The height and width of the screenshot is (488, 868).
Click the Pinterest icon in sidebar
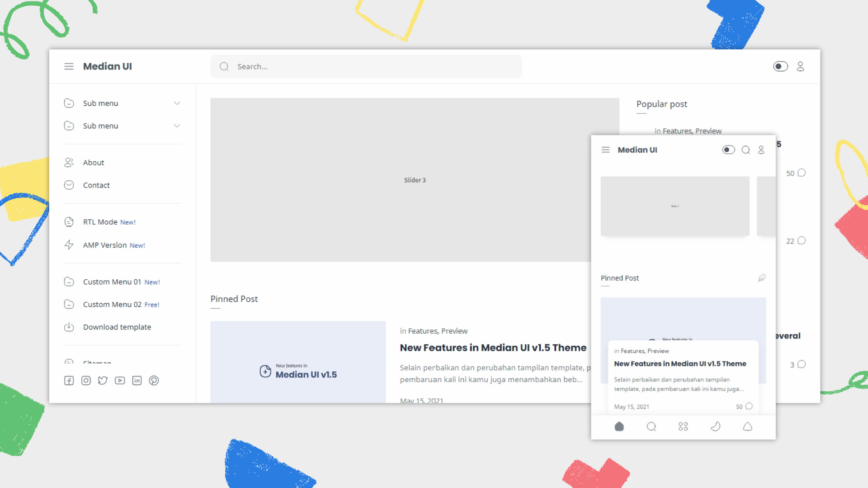pyautogui.click(x=154, y=380)
